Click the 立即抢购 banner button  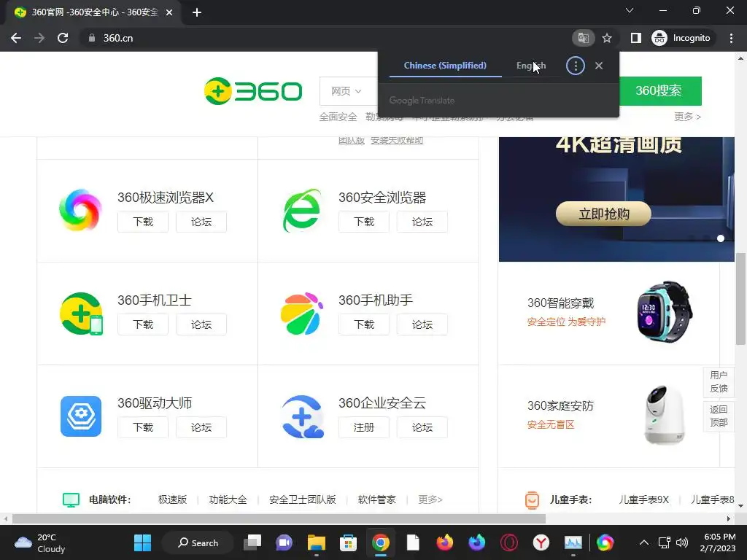click(x=603, y=214)
